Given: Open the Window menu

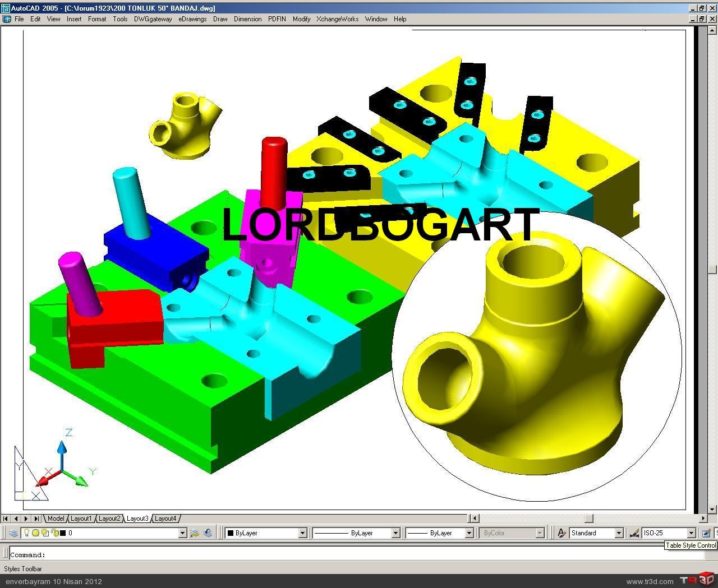Looking at the screenshot, I should click(376, 19).
